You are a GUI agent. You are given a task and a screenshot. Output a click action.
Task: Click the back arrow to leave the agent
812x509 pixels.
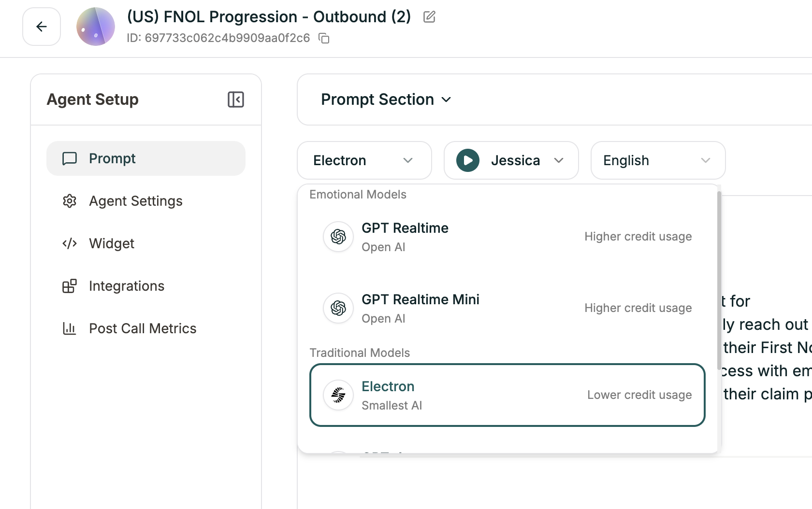[x=41, y=27]
